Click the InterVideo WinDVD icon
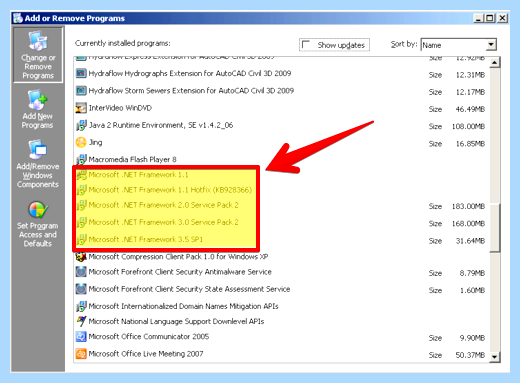This screenshot has height=383, width=520. pos(81,108)
